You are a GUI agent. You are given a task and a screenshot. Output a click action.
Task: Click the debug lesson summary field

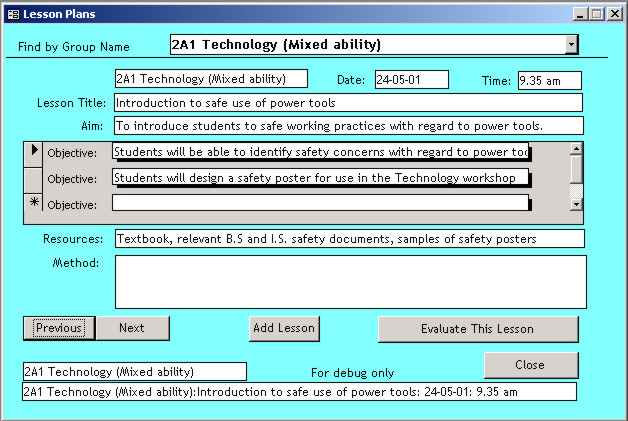point(300,392)
